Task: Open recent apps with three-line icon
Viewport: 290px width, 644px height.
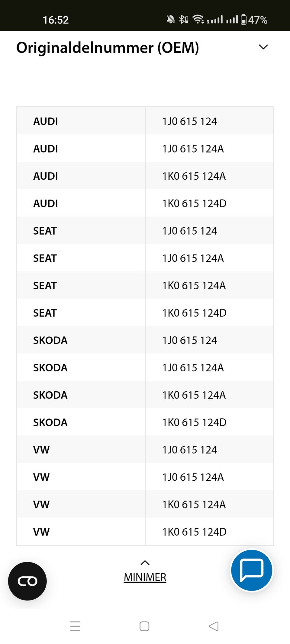Action: coord(75,626)
